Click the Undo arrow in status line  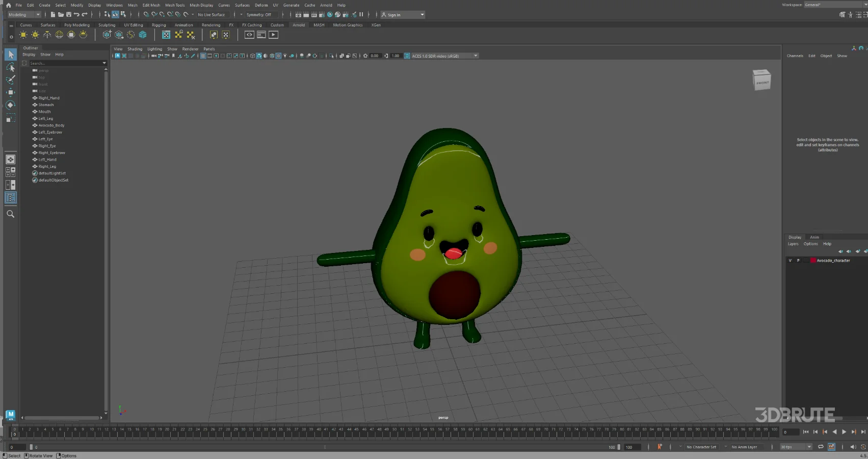(x=76, y=15)
